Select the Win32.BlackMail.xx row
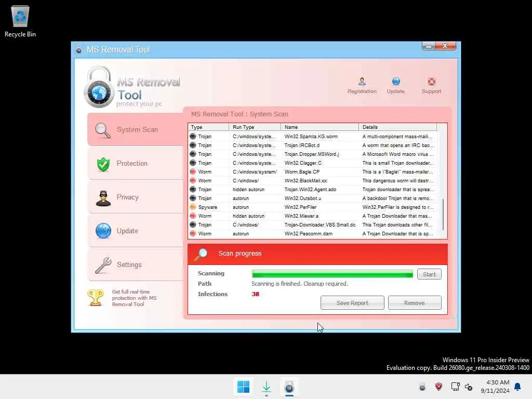This screenshot has height=399, width=532. [x=312, y=180]
